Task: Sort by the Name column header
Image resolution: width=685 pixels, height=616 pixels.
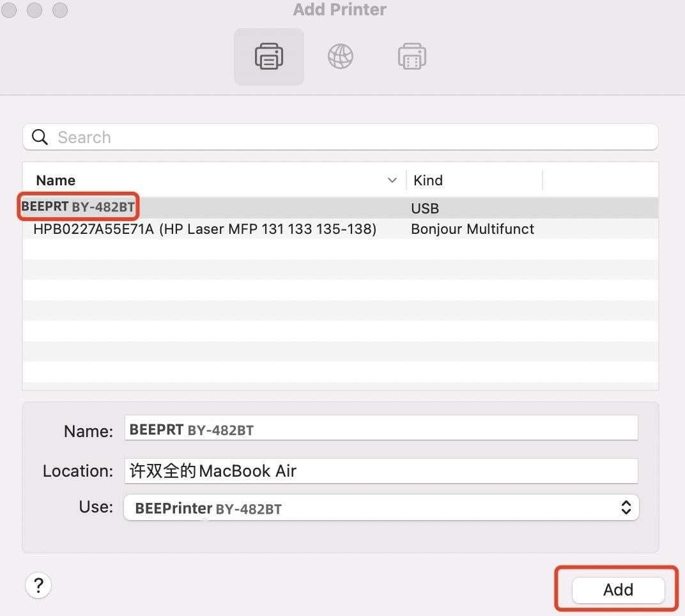Action: [56, 180]
